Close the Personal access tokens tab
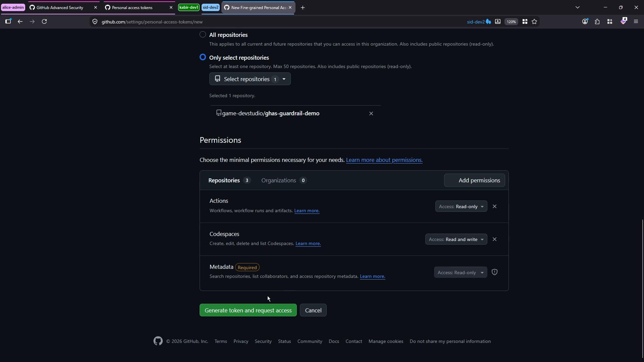This screenshot has width=644, height=362. coord(171,7)
